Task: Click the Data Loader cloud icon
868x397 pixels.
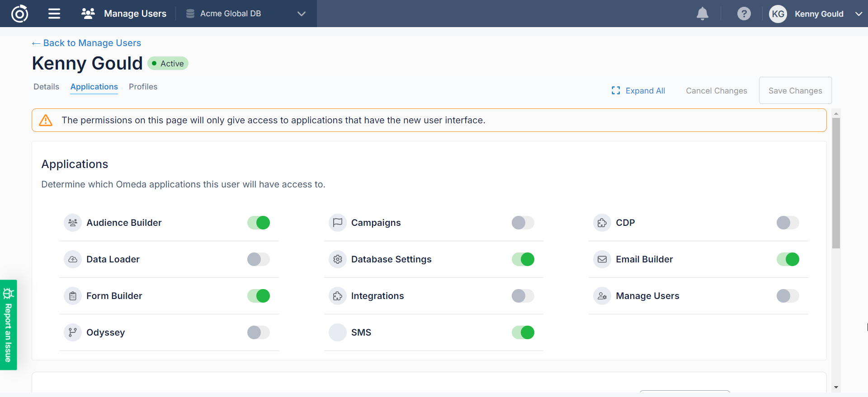Action: point(72,259)
